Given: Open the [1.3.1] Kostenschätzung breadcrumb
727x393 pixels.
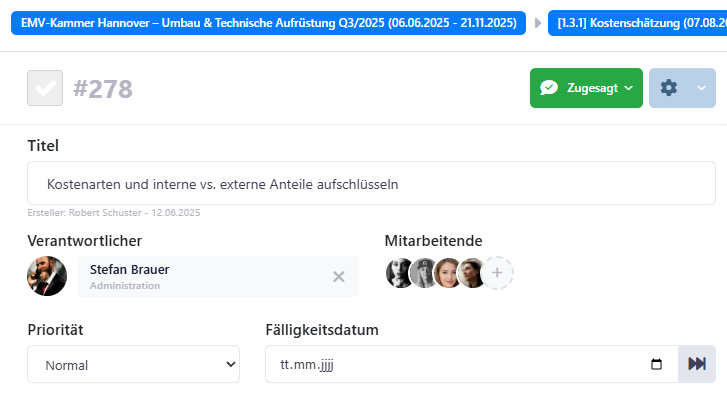Looking at the screenshot, I should point(638,23).
